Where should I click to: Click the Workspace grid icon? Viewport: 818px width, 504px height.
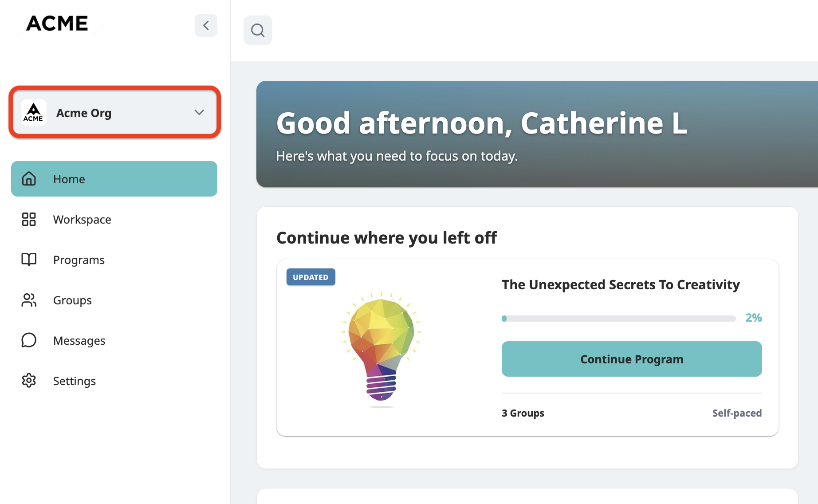pyautogui.click(x=29, y=219)
